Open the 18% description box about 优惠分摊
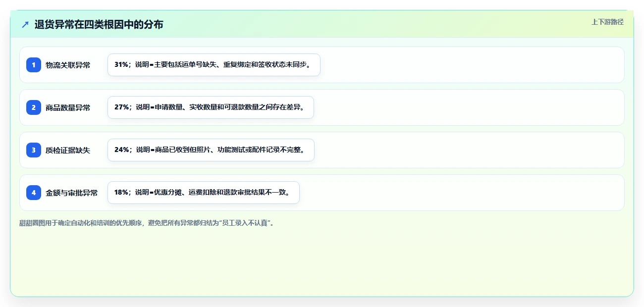 pos(204,193)
